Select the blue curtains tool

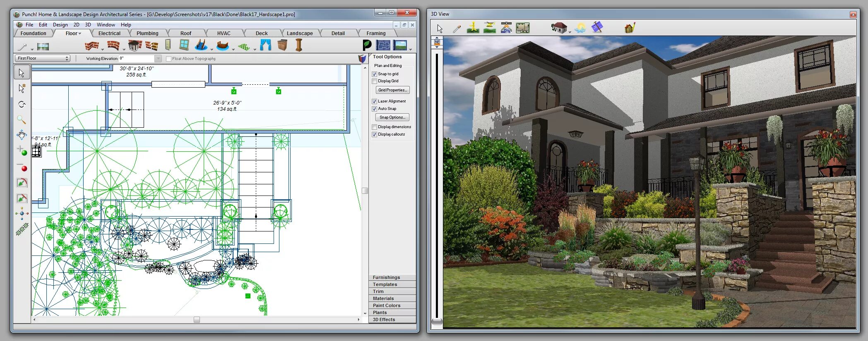(266, 45)
